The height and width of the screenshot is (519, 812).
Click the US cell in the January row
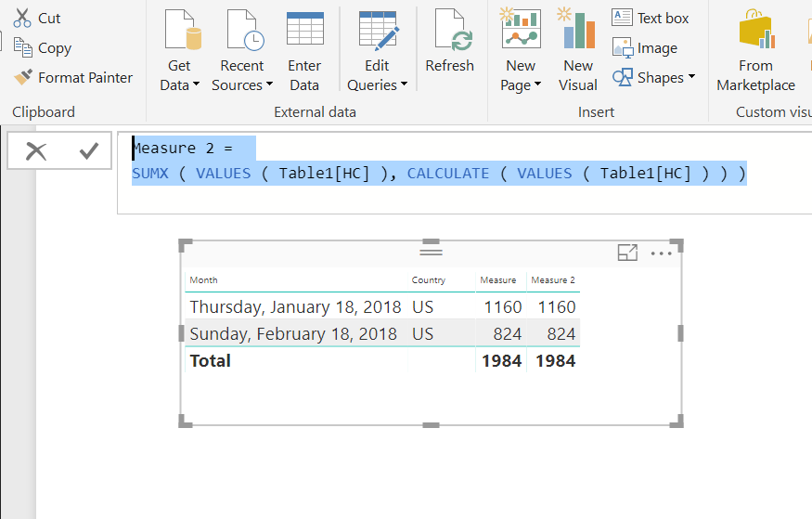[x=422, y=306]
